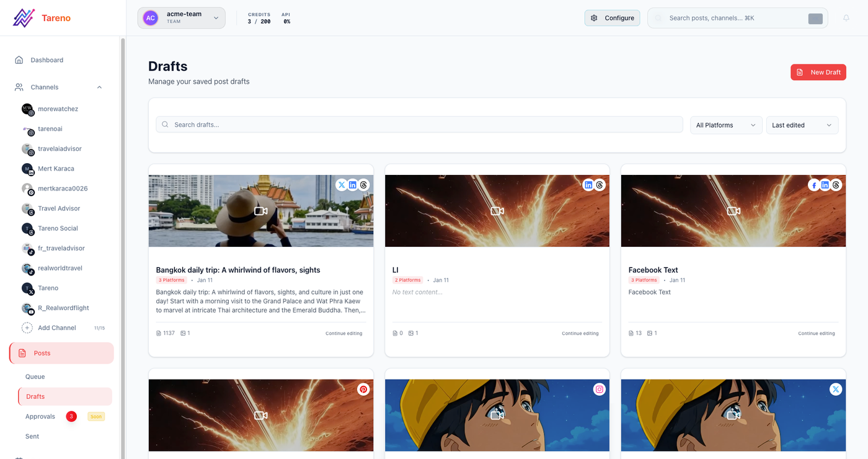Click the R_Realwordflight channel avatar
Image resolution: width=868 pixels, height=459 pixels.
click(x=27, y=308)
